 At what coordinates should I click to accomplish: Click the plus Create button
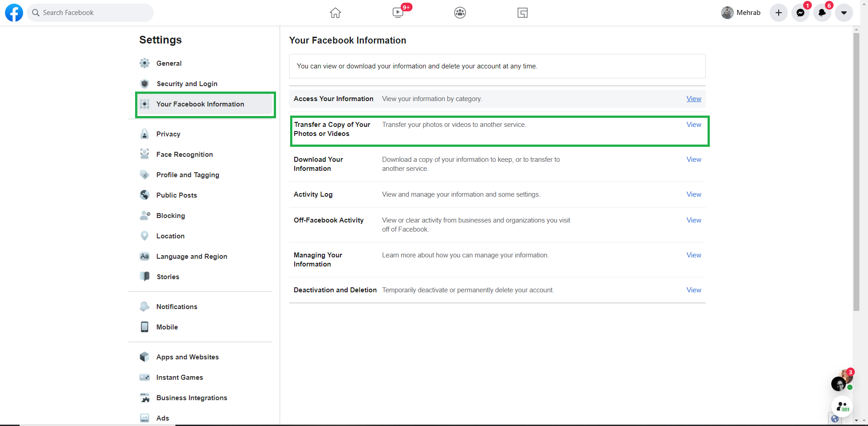(x=779, y=13)
